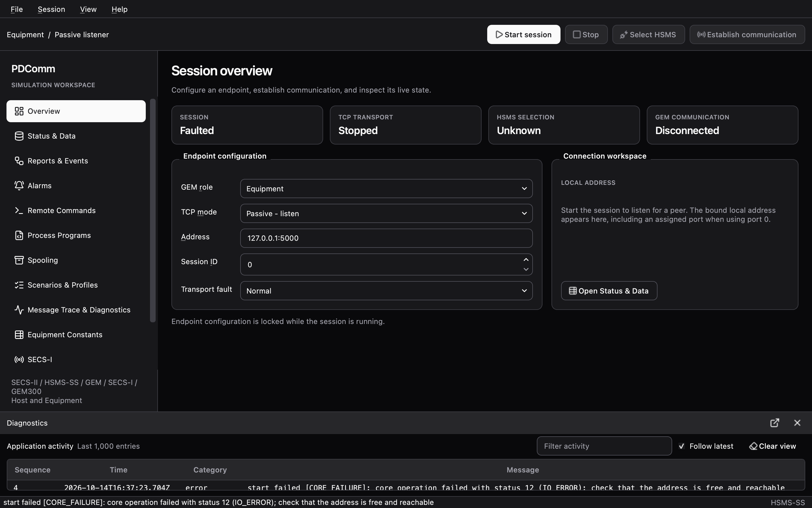This screenshot has height=508, width=812.
Task: Click the Session ID number field
Action: (x=386, y=265)
